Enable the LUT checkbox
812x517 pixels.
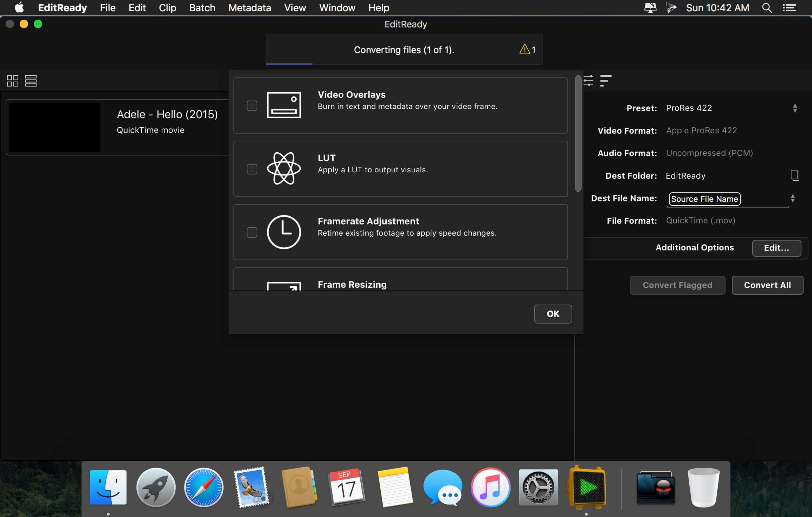(252, 169)
